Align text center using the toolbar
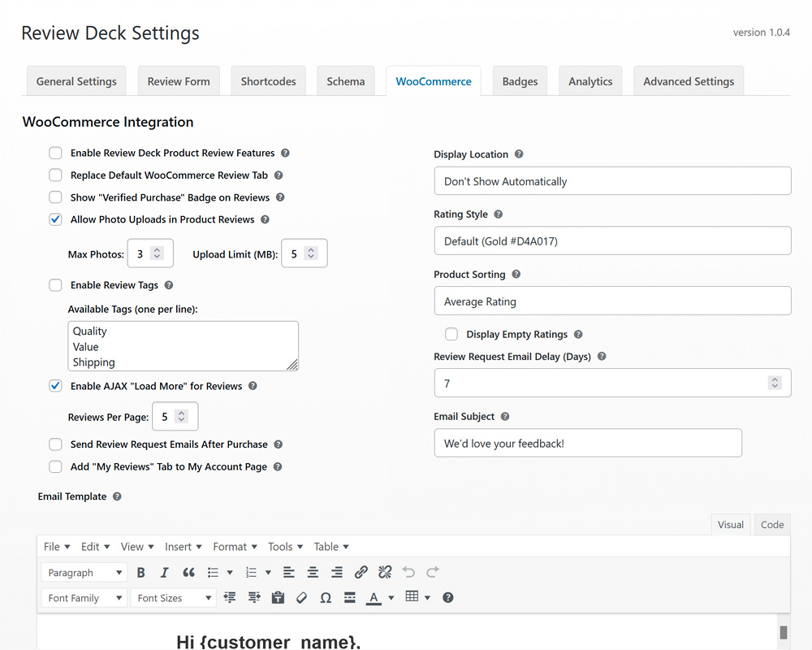This screenshot has width=812, height=650. click(313, 572)
